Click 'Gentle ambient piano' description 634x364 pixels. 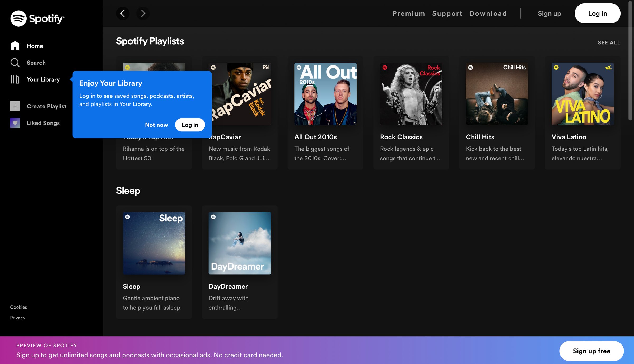pyautogui.click(x=152, y=303)
